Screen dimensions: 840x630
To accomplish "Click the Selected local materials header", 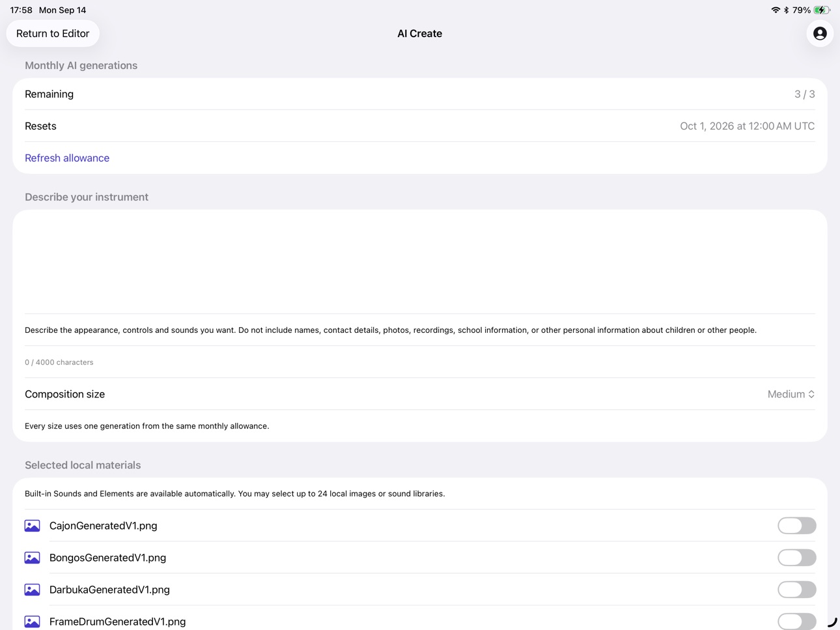I will (83, 465).
